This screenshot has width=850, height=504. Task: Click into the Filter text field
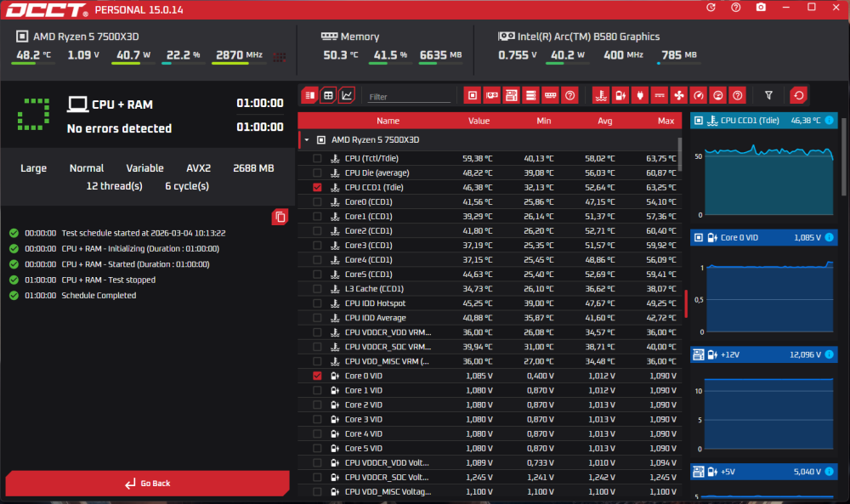[x=410, y=97]
